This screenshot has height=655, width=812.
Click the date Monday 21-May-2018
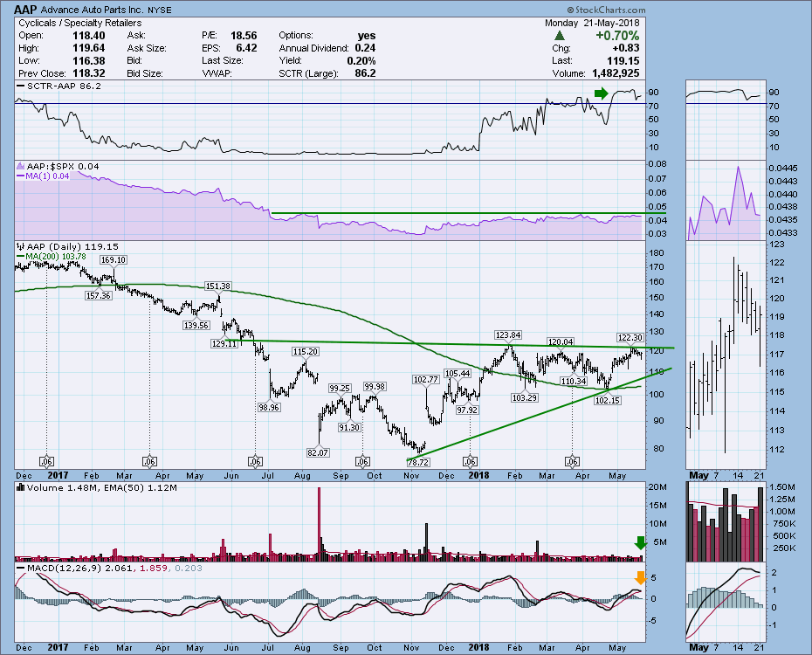click(x=592, y=23)
